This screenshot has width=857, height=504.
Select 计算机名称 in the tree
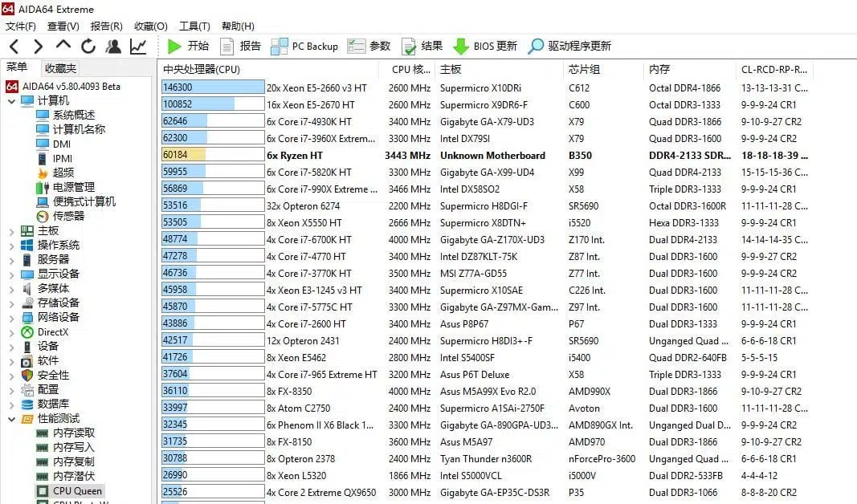point(71,129)
